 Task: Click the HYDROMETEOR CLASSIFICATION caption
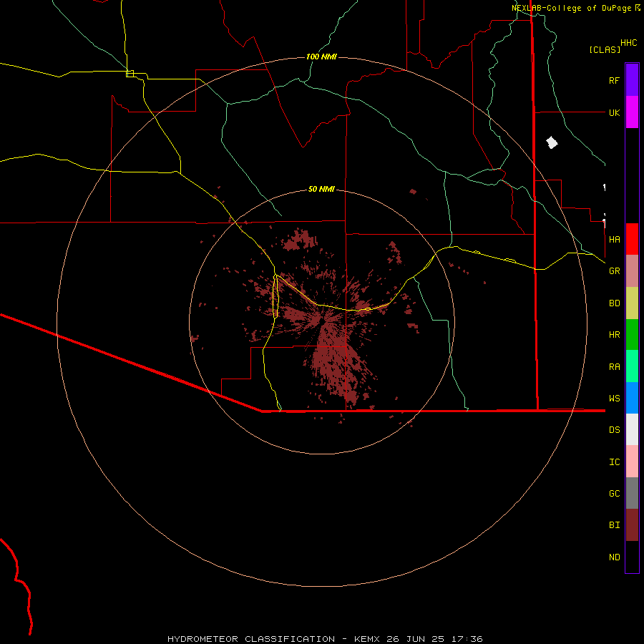point(251,639)
